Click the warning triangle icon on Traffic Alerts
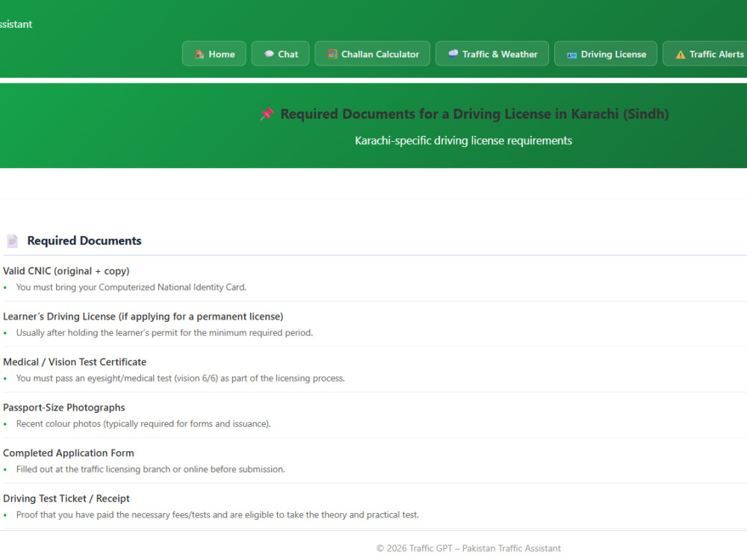Viewport: 747px width, 560px height. 681,55
